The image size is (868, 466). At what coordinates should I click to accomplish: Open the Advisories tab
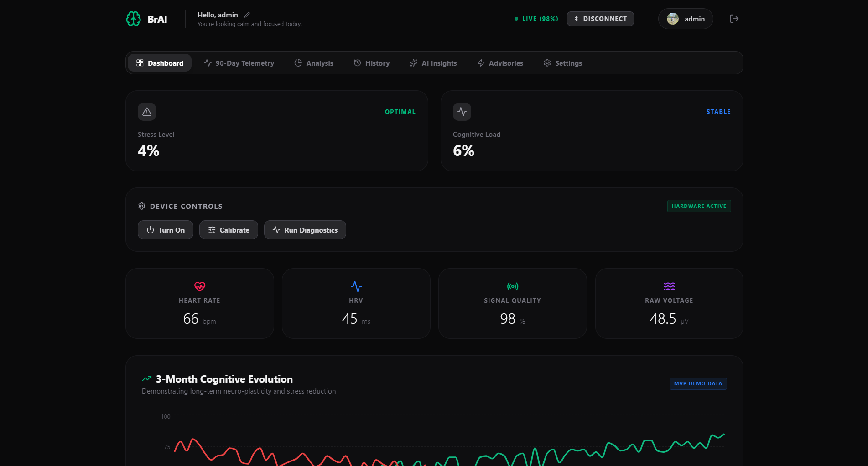click(500, 63)
